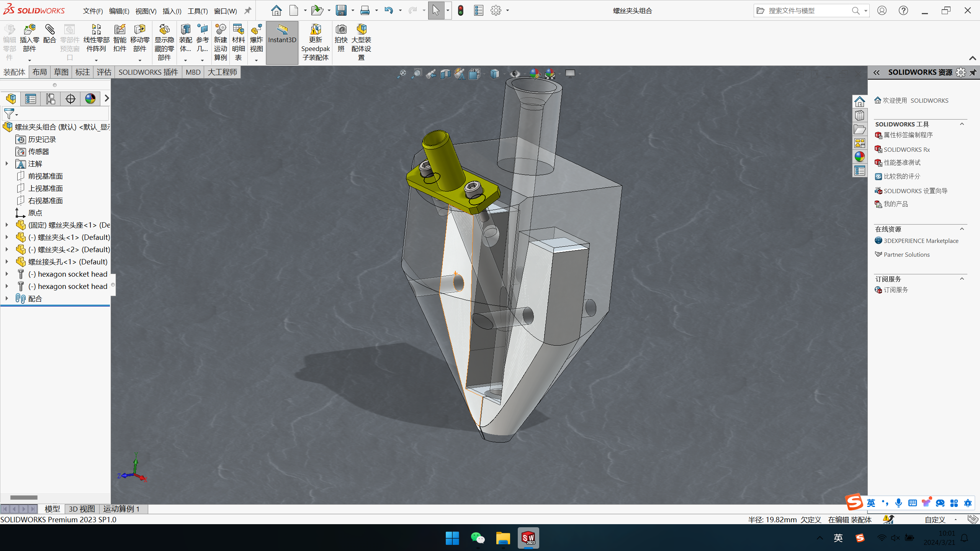Toggle the hide/show items eye icon
This screenshot has height=551, width=980.
click(515, 74)
